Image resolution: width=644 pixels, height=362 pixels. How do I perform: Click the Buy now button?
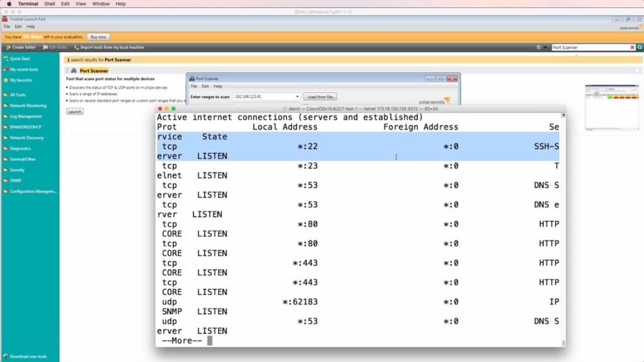pos(97,36)
